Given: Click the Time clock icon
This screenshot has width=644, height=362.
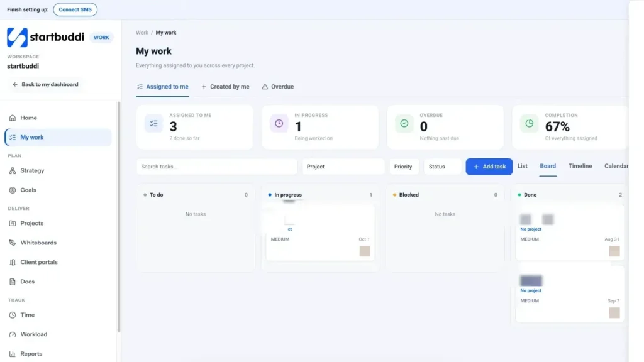Looking at the screenshot, I should click(13, 315).
